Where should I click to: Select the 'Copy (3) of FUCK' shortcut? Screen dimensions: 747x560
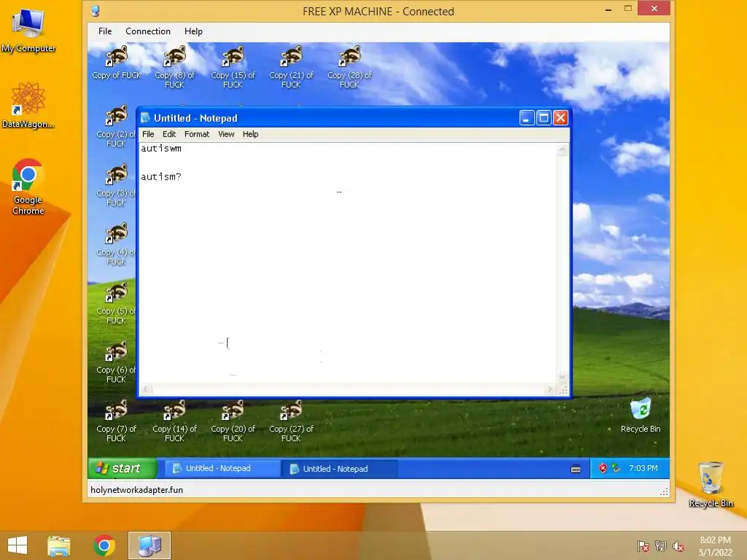click(116, 186)
